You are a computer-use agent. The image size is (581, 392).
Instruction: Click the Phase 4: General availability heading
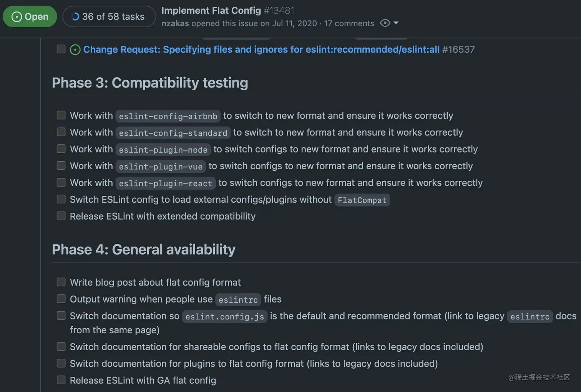coord(143,250)
